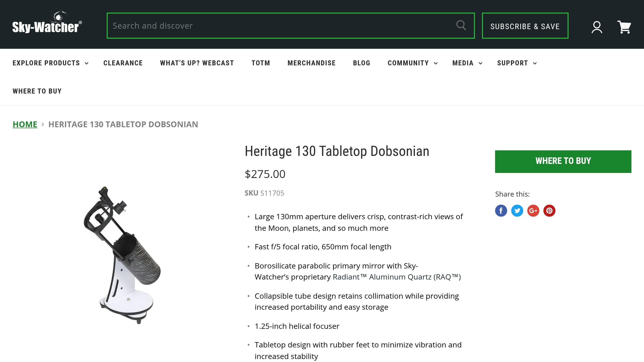Go to Home via the breadcrumb
This screenshot has width=644, height=362.
click(25, 124)
